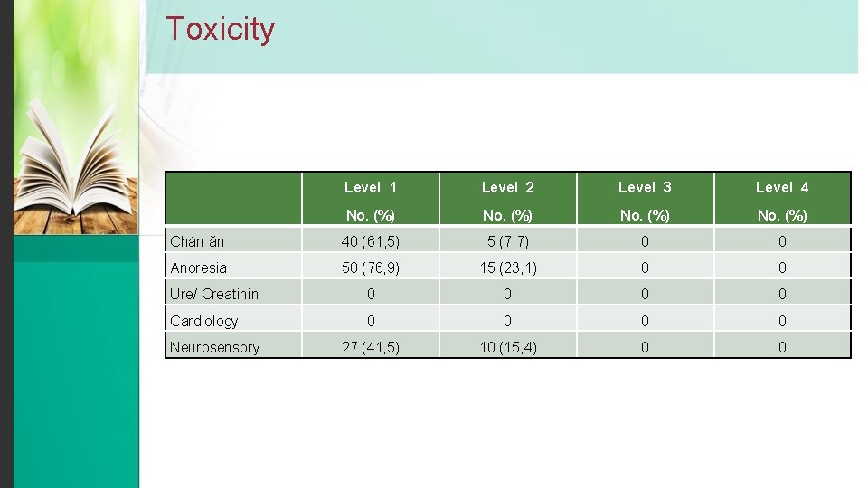
Task: Click the Toxicity slide title
Action: click(x=221, y=29)
